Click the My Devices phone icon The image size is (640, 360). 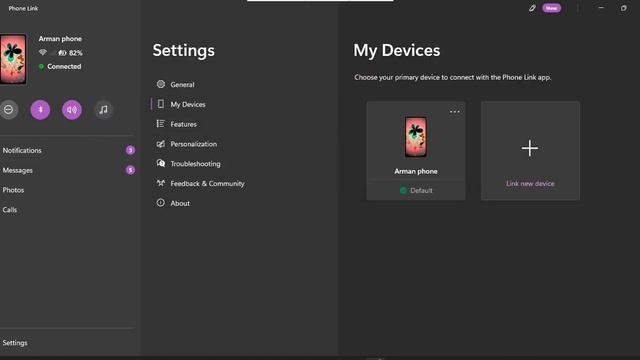click(161, 104)
